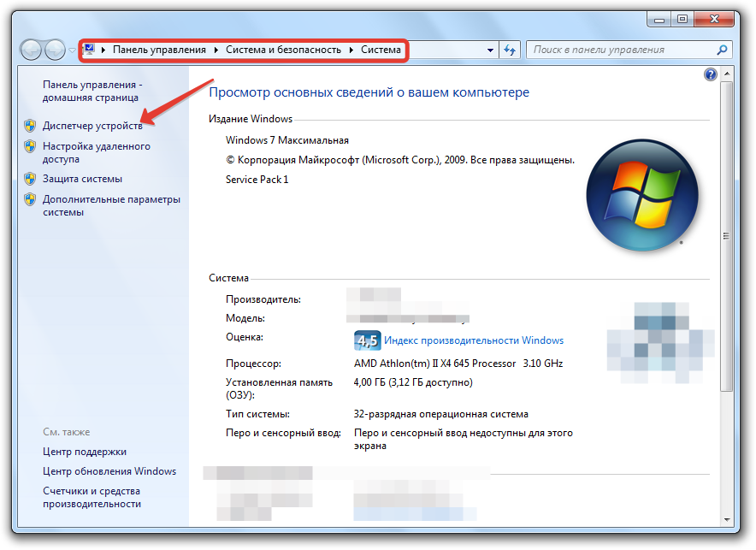Screen dimensions: 756x550
Task: Click Windows 7 Максимальная text
Action: 286,140
